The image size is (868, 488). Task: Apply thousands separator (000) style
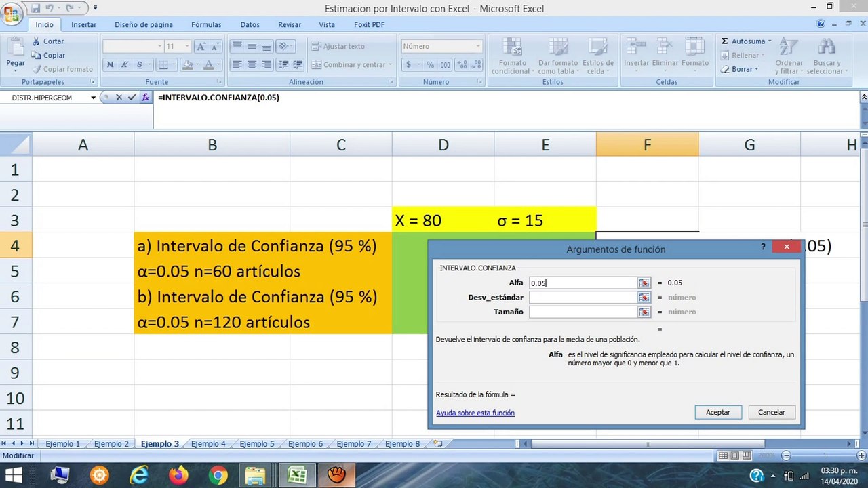click(445, 65)
